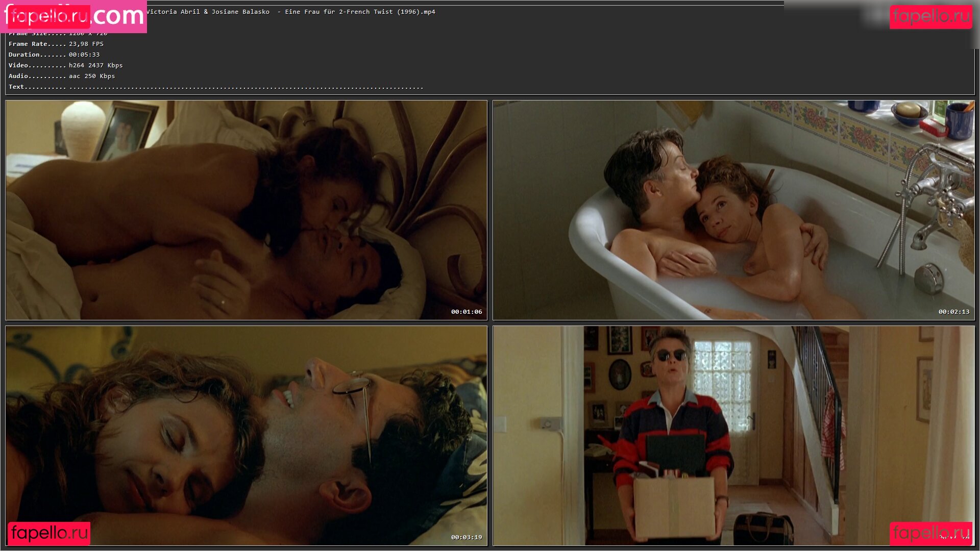Image resolution: width=980 pixels, height=551 pixels.
Task: Open the frame at timestamp 00:03:19
Action: [247, 436]
